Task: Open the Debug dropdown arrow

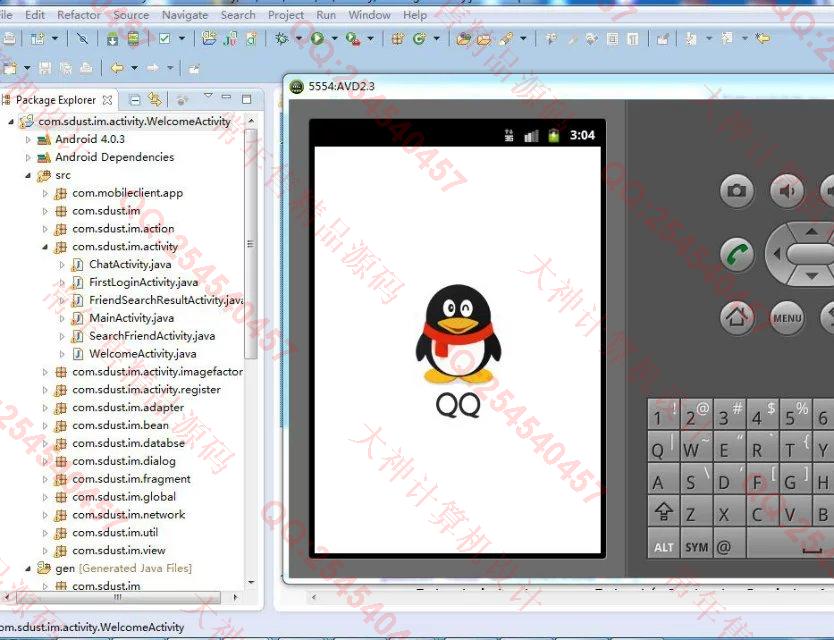Action: click(298, 38)
